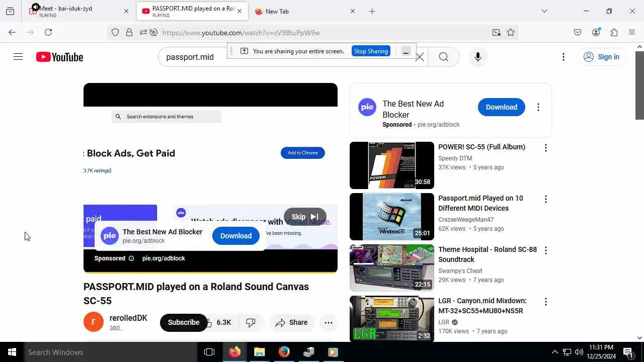This screenshot has width=644, height=362.
Task: Open a new browser tab
Action: (372, 11)
